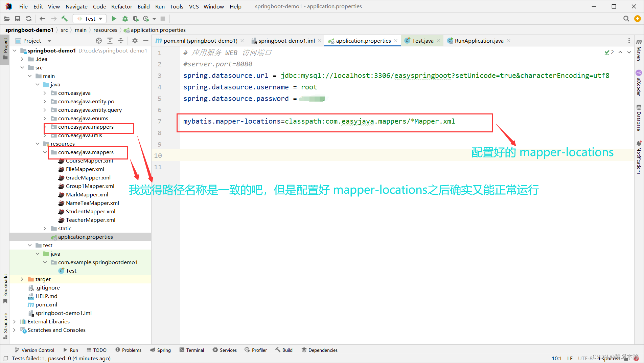Image resolution: width=644 pixels, height=363 pixels.
Task: Build the project using the hammer icon
Action: [x=65, y=19]
